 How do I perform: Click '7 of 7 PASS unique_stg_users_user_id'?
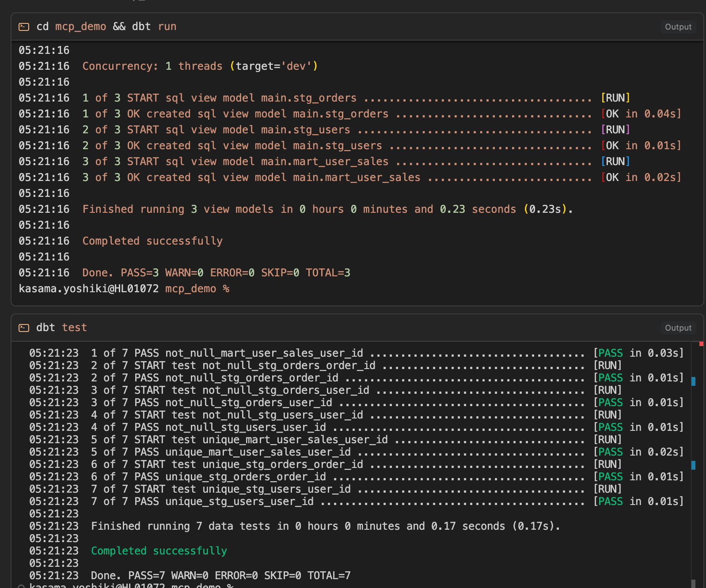coord(202,501)
